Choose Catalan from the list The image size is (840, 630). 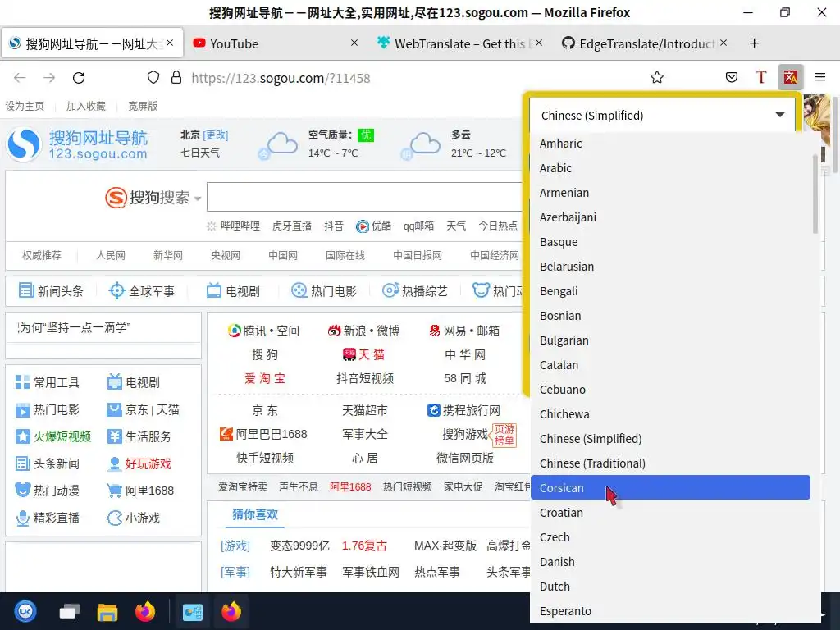click(670, 365)
